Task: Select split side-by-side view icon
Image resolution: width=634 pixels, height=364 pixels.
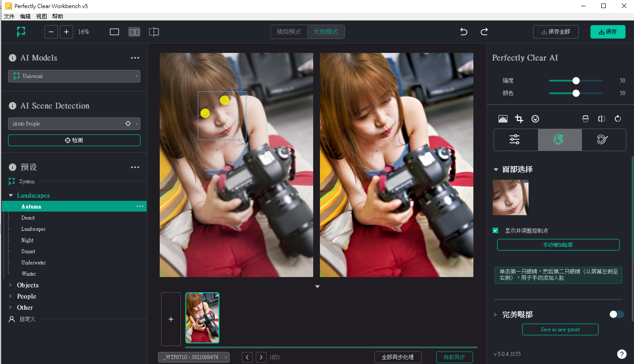Action: click(134, 32)
